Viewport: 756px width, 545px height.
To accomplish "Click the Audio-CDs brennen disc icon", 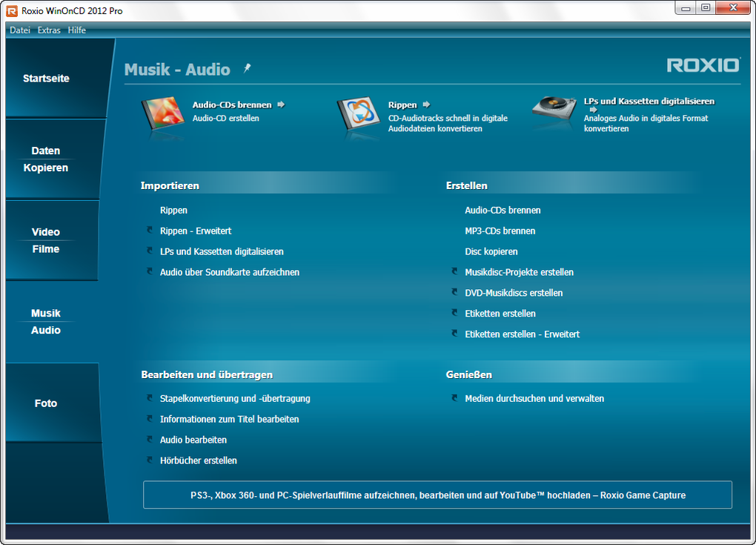I will [x=163, y=113].
